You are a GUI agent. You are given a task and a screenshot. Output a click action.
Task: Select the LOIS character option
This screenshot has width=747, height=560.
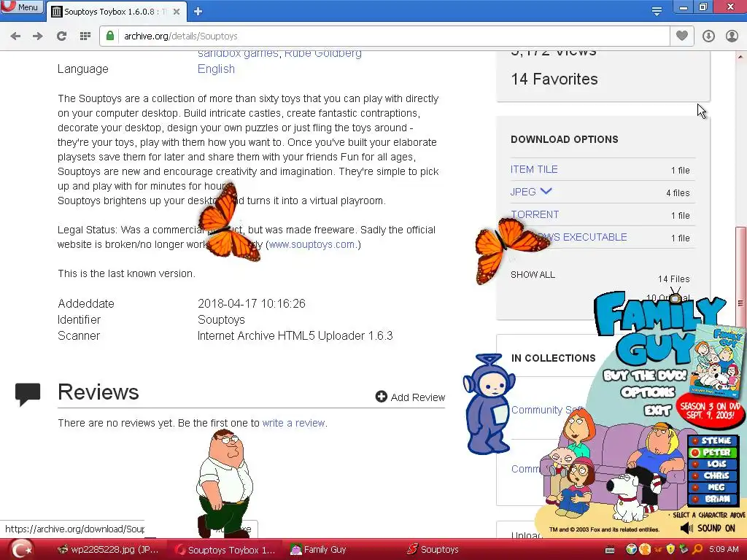tap(713, 464)
